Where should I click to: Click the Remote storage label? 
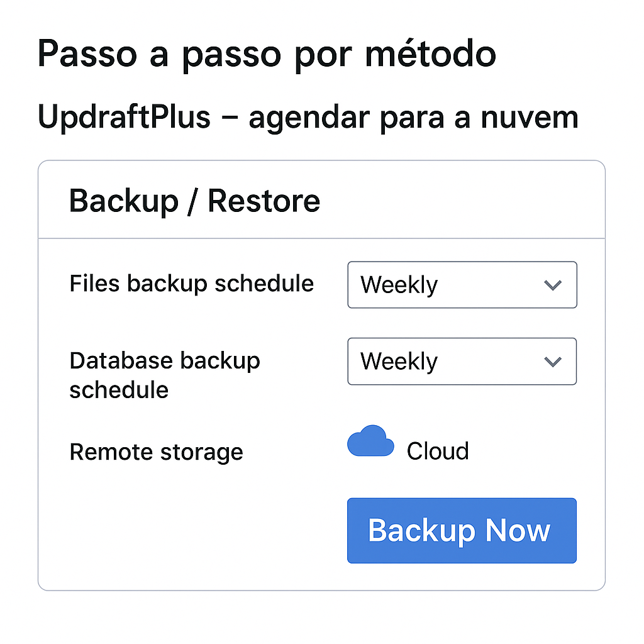(156, 452)
